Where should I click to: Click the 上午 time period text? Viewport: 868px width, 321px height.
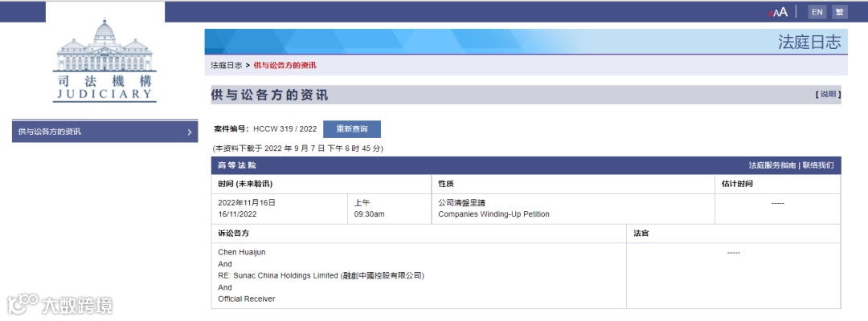tap(362, 202)
